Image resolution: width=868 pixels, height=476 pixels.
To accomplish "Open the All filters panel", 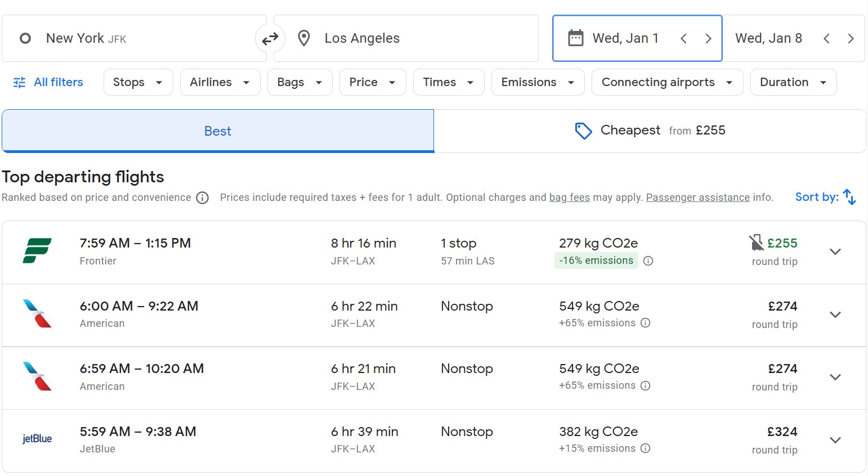I will tap(48, 82).
